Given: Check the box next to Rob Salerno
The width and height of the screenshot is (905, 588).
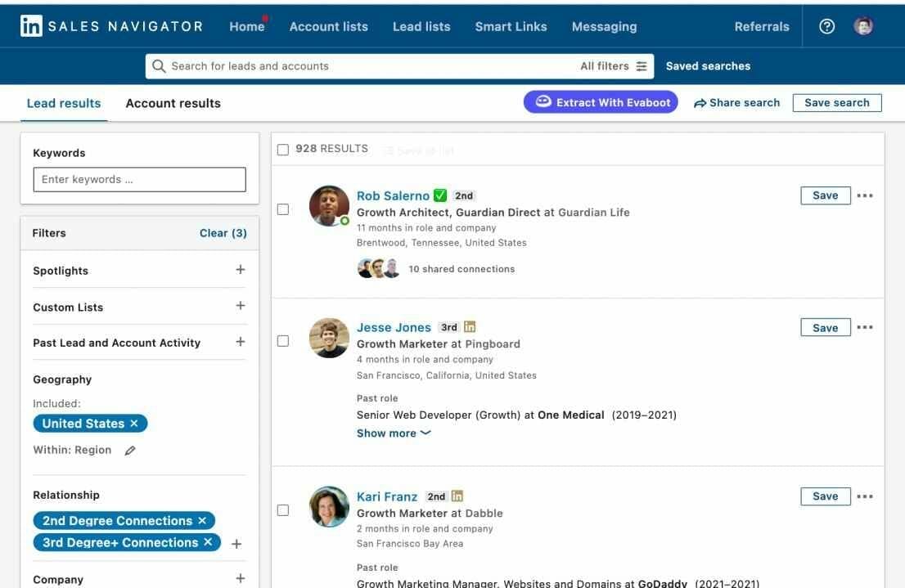Looking at the screenshot, I should tap(283, 209).
